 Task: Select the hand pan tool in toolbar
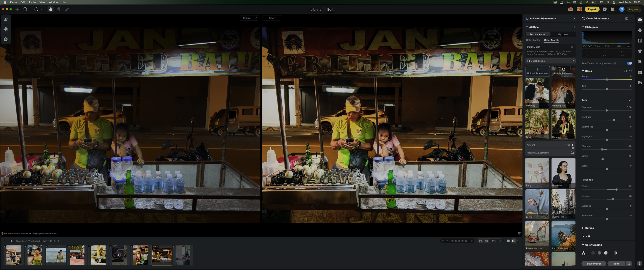coord(50,9)
